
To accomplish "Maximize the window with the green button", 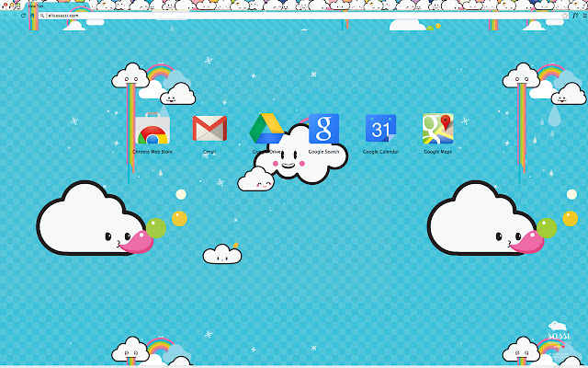I will pyautogui.click(x=18, y=5).
